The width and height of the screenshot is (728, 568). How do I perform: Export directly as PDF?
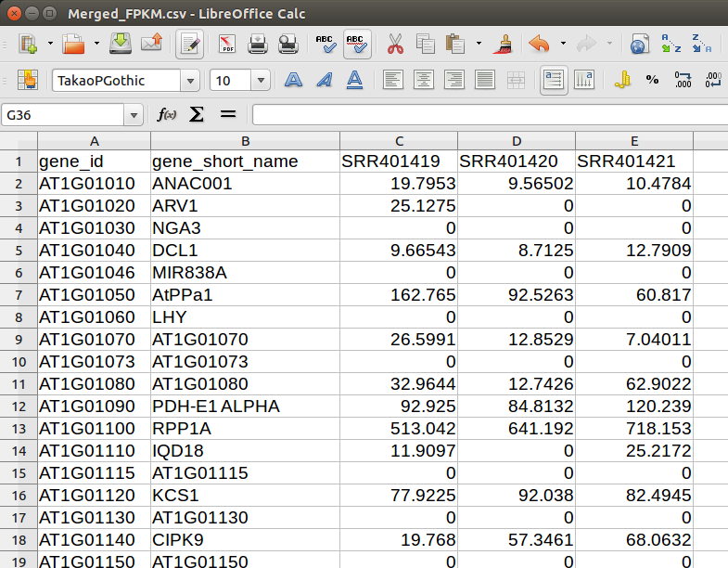(227, 45)
